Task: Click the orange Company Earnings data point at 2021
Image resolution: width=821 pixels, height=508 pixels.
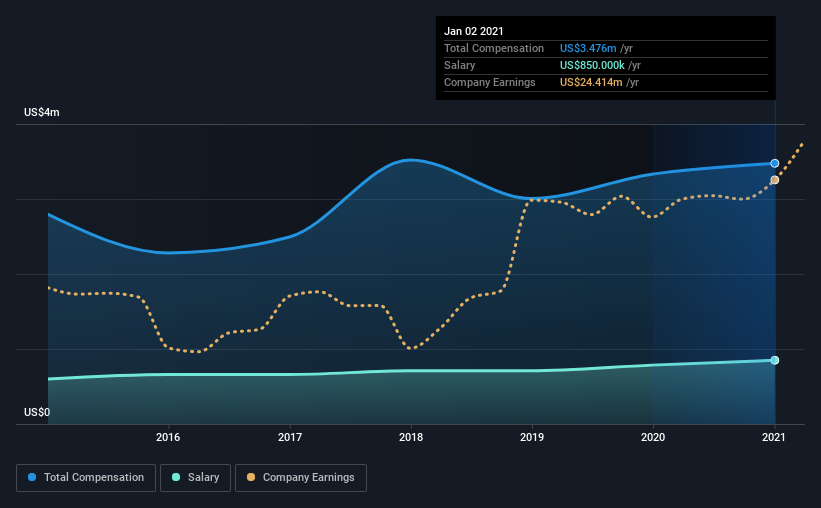Action: point(774,180)
